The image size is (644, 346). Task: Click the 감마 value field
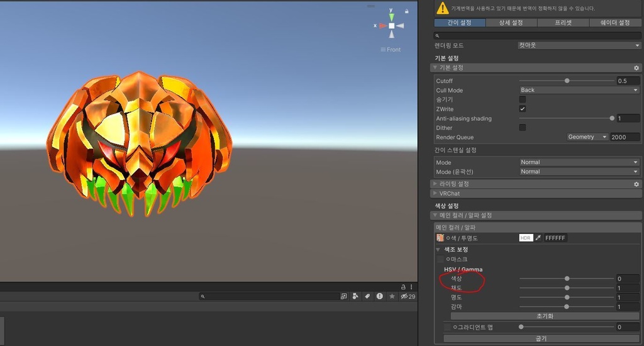[x=628, y=307]
